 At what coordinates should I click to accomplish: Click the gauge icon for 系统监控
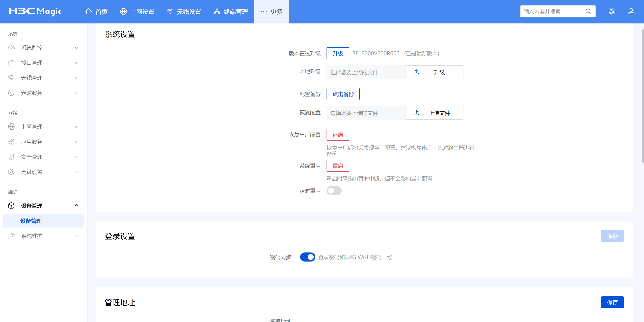pos(11,48)
